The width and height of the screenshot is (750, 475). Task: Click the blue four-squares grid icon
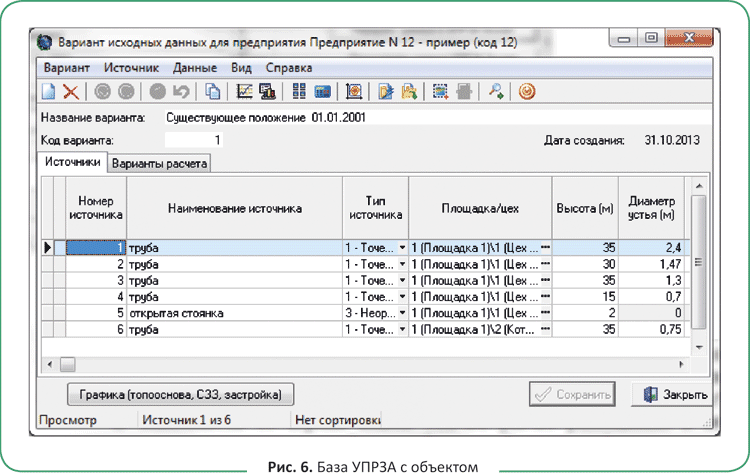(299, 91)
